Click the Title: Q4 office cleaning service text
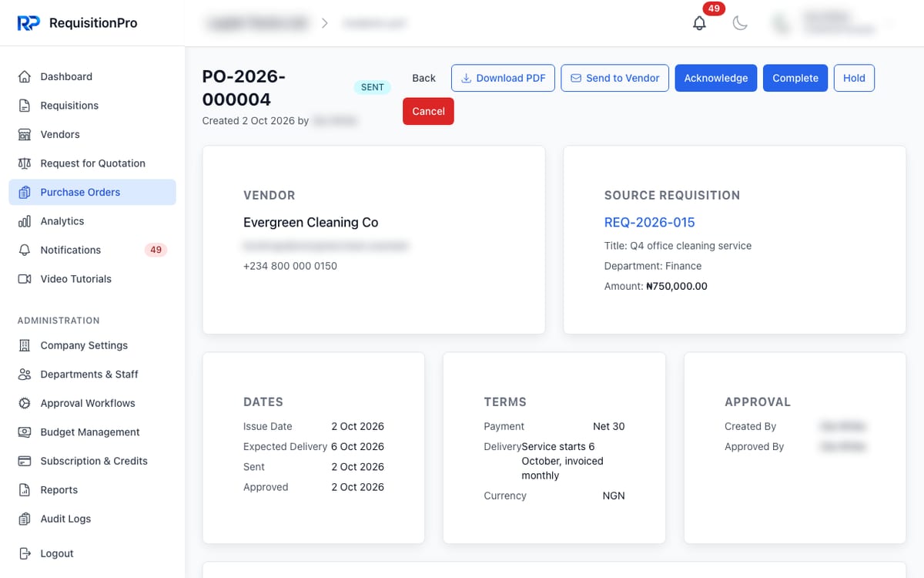Viewport: 924px width, 578px height. point(678,246)
